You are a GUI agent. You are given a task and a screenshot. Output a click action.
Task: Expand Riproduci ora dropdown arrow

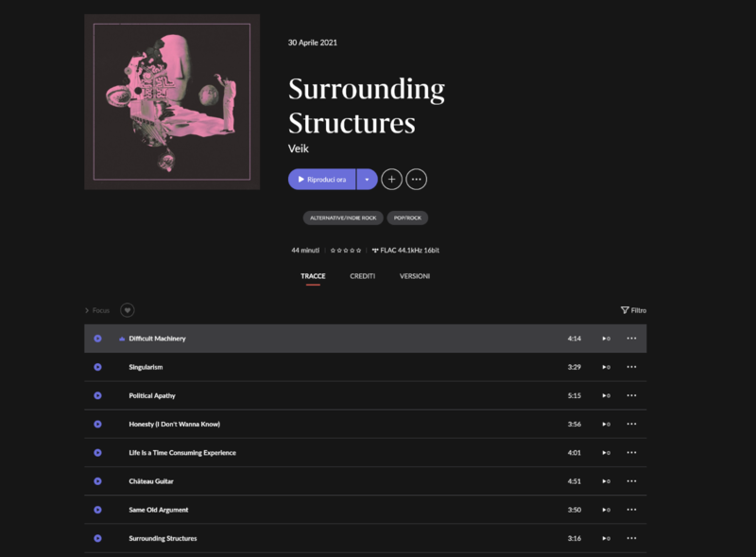(x=367, y=179)
